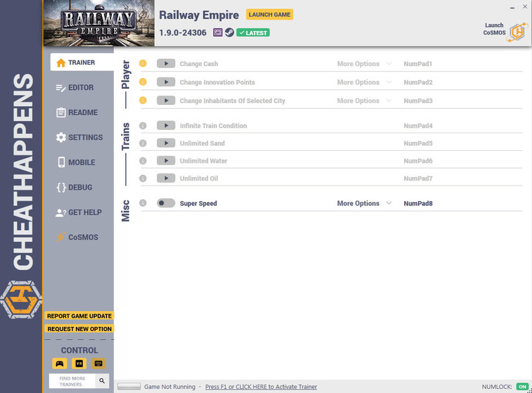The width and height of the screenshot is (532, 393).
Task: Toggle the Super Speed switch
Action: click(166, 203)
